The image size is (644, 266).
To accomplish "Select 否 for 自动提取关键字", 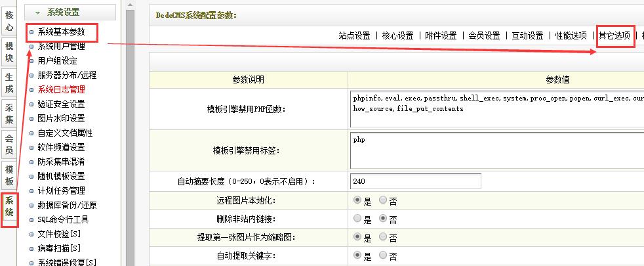I will click(383, 255).
